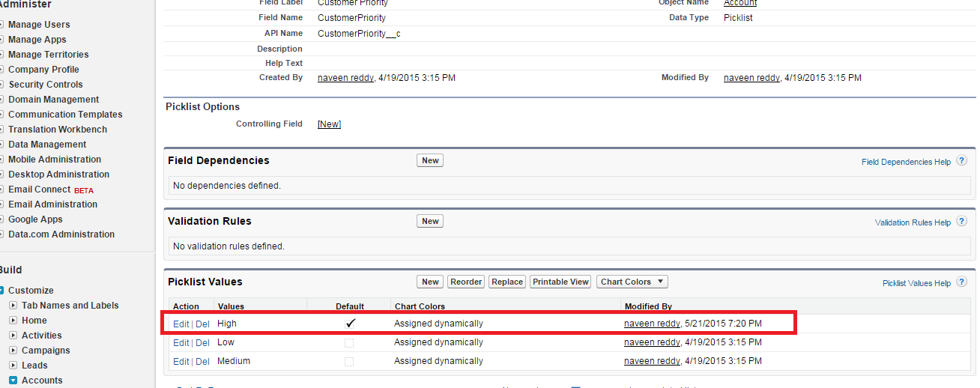The image size is (980, 388).
Task: Open the Chart Colors dropdown
Action: point(632,282)
